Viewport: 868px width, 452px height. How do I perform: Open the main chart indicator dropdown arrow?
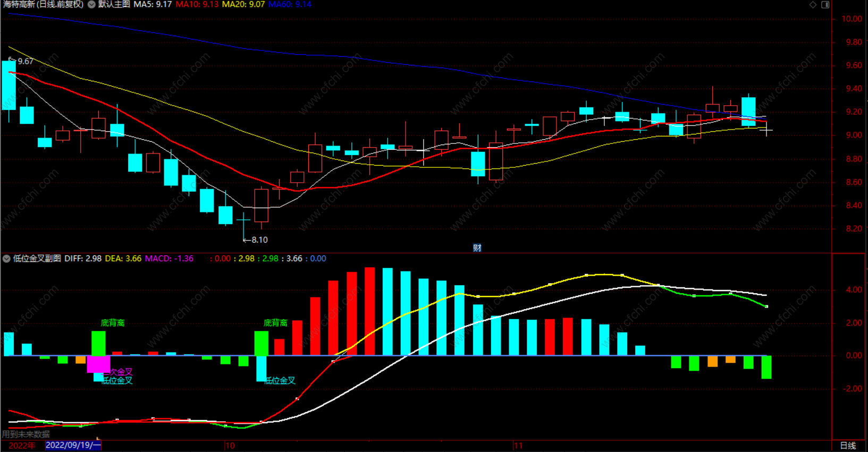tap(91, 4)
